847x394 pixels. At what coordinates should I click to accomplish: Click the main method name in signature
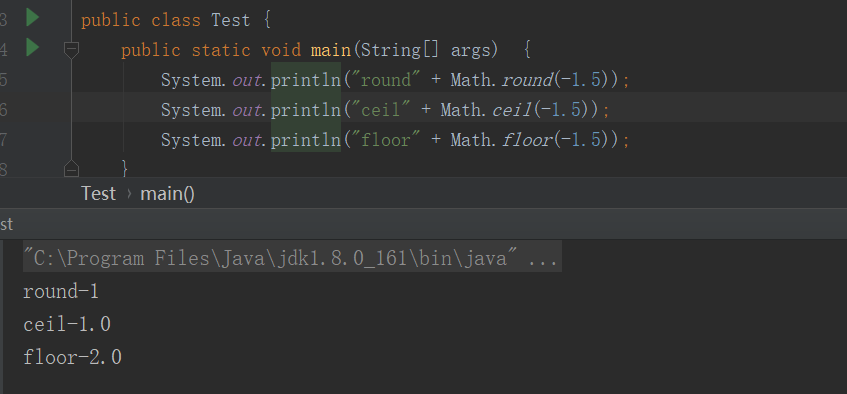coord(331,50)
